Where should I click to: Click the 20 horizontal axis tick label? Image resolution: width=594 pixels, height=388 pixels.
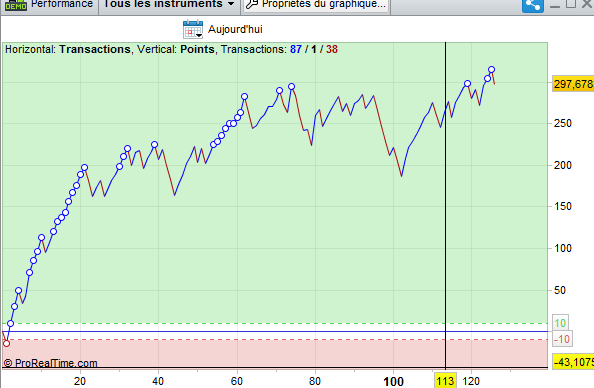pyautogui.click(x=80, y=381)
